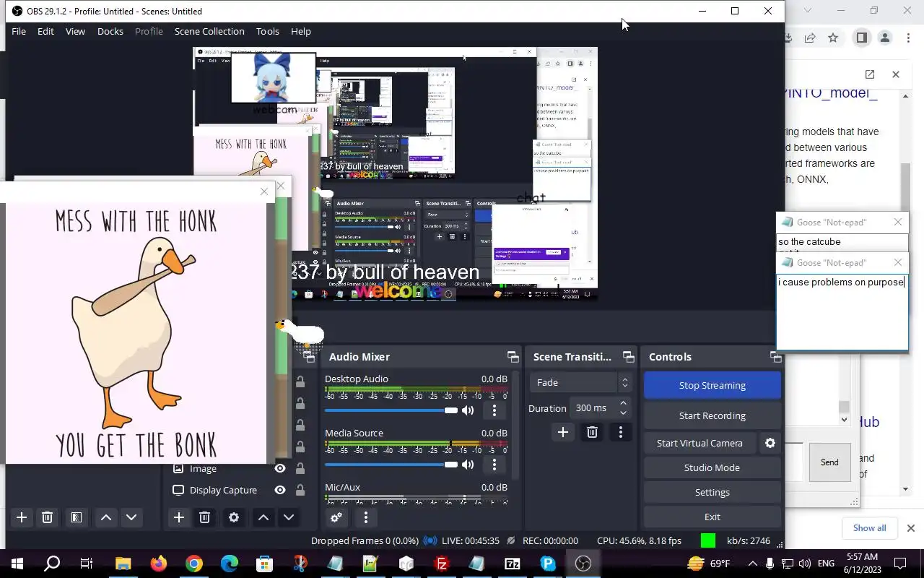Move source up in Sources toolbar
The width and height of the screenshot is (924, 578).
263,517
